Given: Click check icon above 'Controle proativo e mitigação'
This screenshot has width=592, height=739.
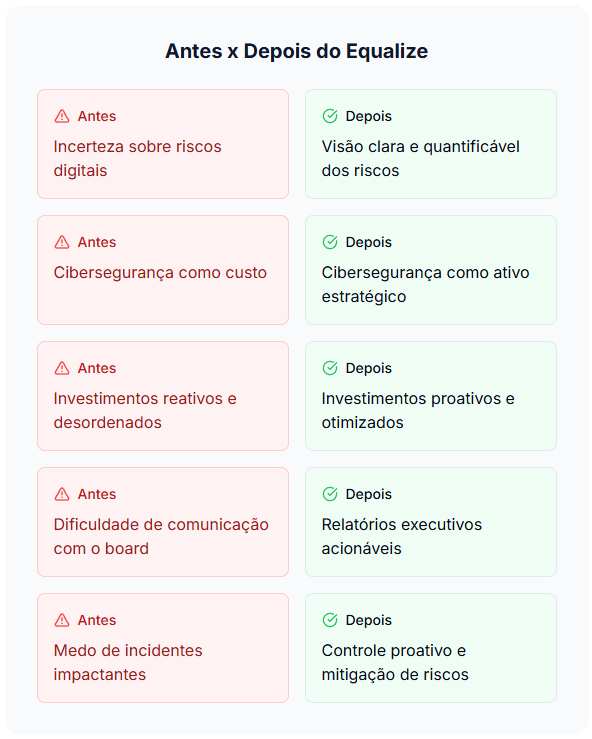Looking at the screenshot, I should (330, 620).
